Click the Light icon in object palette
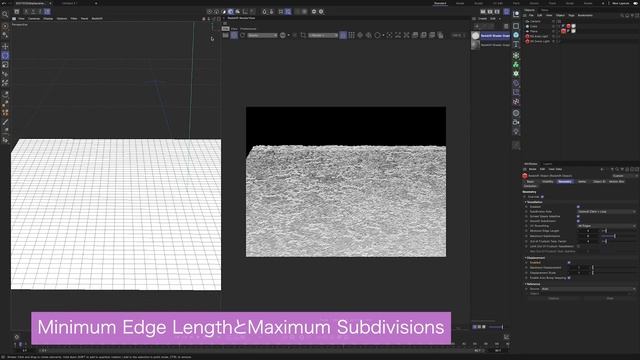This screenshot has height=360, width=640. pos(516,131)
